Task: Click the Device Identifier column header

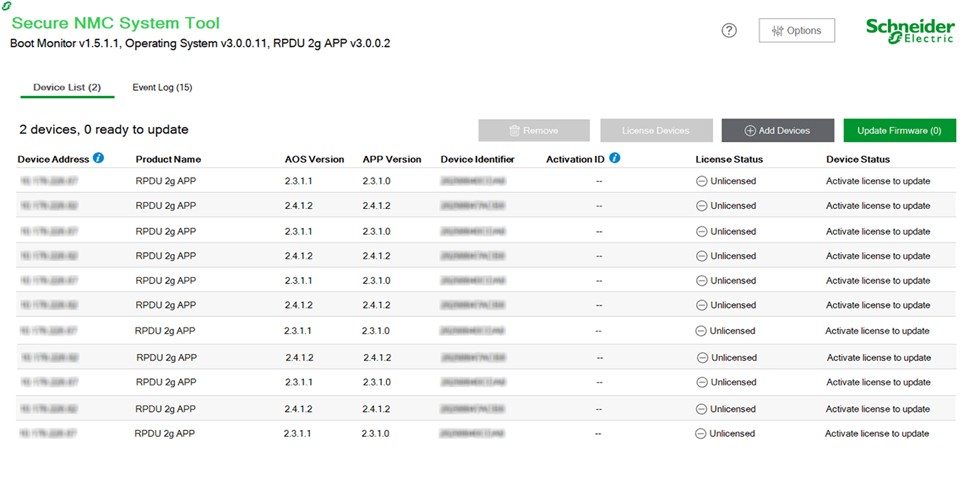Action: click(478, 159)
